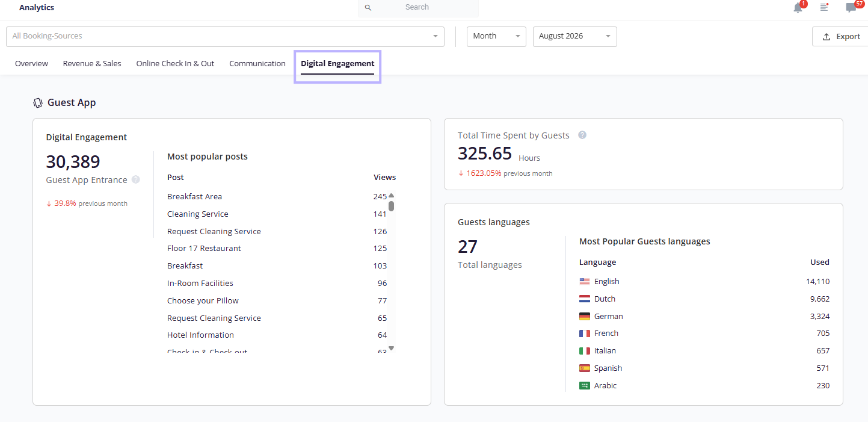This screenshot has height=422, width=868.
Task: Click the Guest App phone icon
Action: click(38, 102)
